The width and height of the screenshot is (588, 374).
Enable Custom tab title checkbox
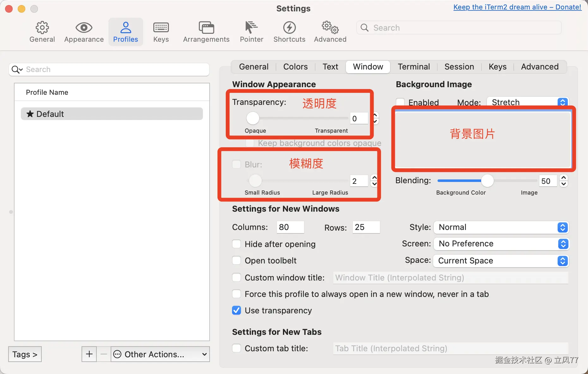tap(236, 348)
